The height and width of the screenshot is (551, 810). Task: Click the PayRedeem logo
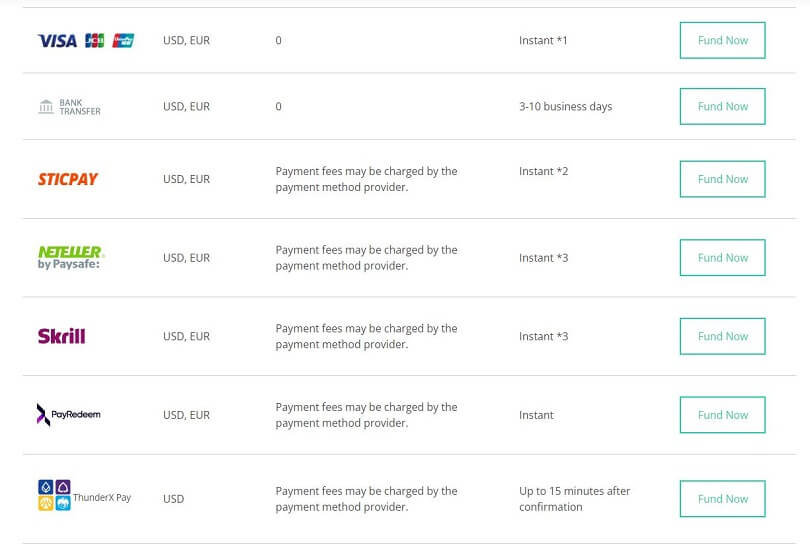[x=69, y=415]
